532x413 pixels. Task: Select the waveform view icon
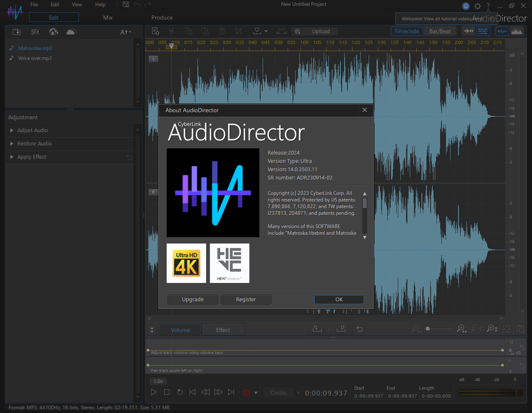[x=502, y=31]
